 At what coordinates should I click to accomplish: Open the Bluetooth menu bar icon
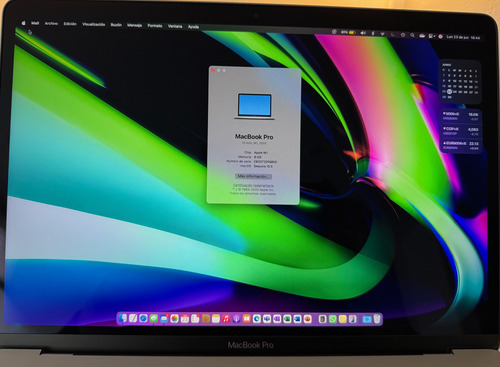[x=373, y=33]
